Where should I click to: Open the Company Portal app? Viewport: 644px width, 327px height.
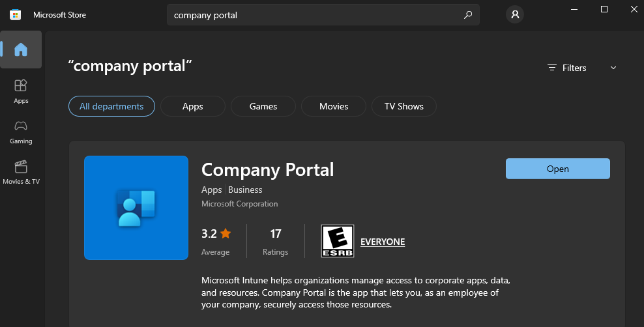[558, 169]
